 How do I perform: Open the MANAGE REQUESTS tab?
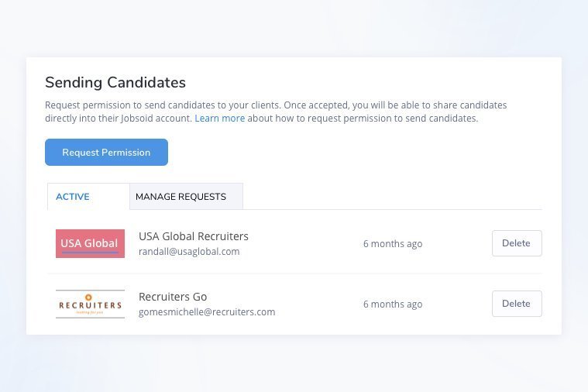(x=181, y=197)
